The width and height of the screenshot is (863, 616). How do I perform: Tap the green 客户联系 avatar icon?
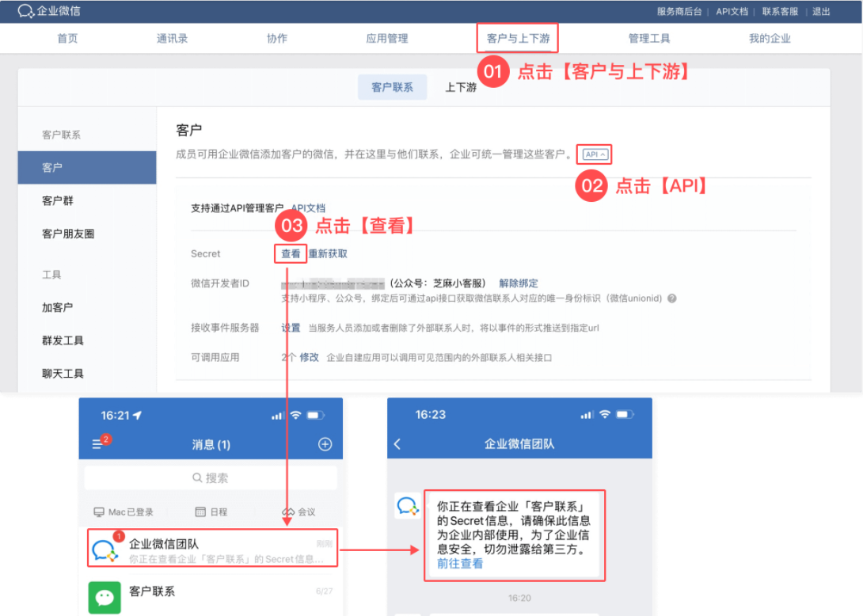105,597
